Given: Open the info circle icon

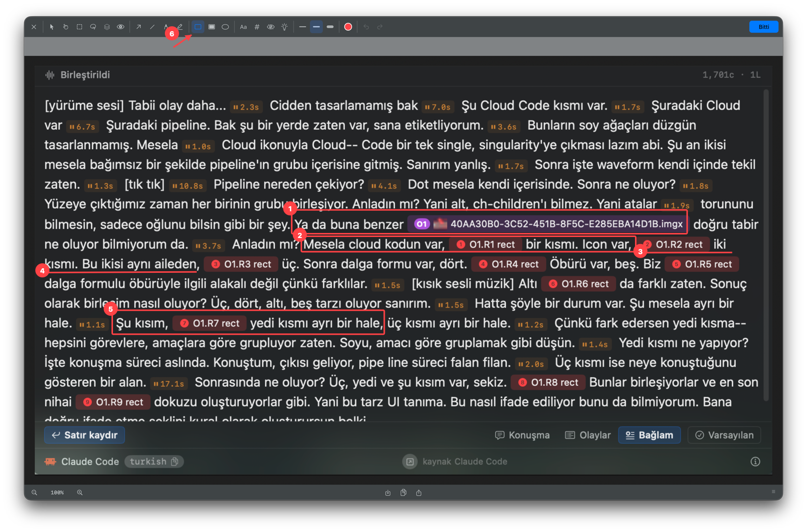Looking at the screenshot, I should pos(755,462).
